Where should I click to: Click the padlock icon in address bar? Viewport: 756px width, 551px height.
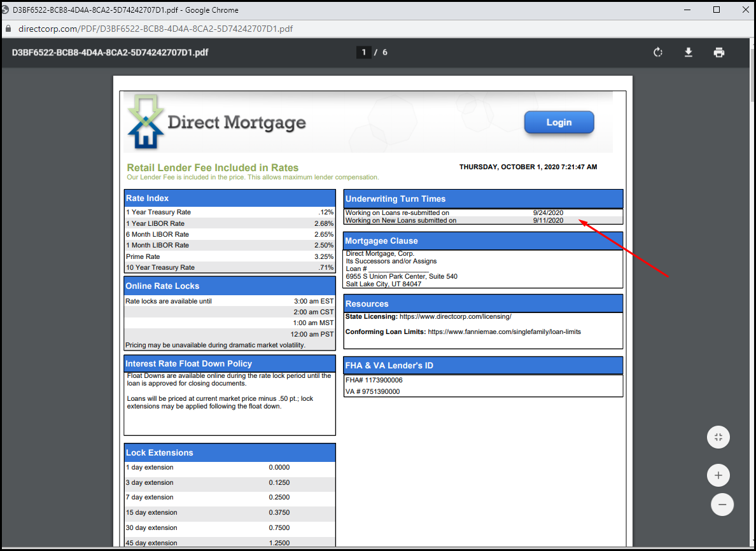coord(8,29)
